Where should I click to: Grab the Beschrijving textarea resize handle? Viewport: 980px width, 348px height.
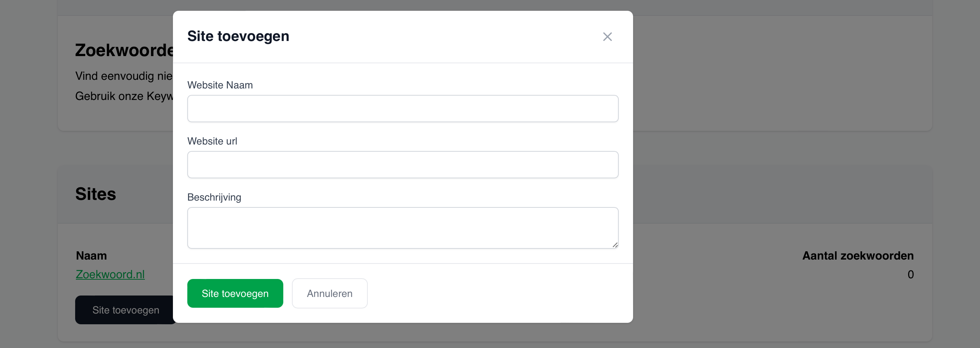tap(615, 245)
